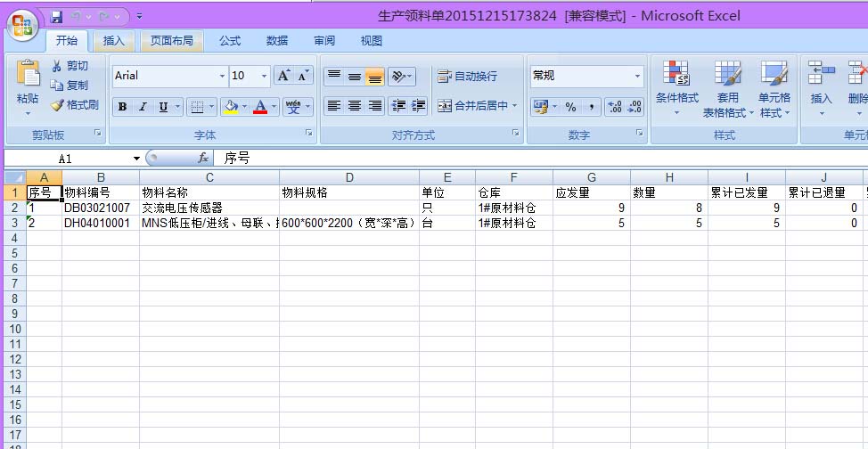Image resolution: width=868 pixels, height=449 pixels.
Task: Select cell containing DB03021007
Action: click(x=100, y=208)
